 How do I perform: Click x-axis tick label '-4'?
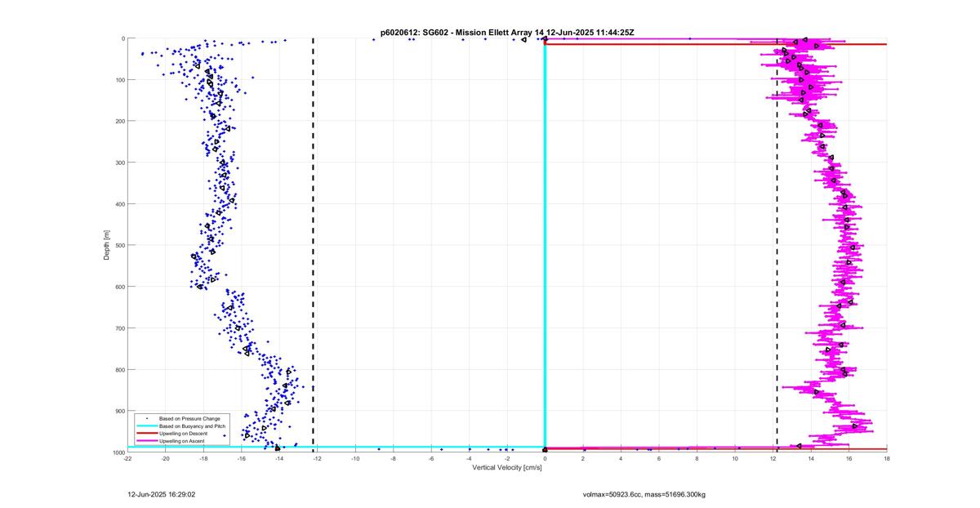click(x=469, y=459)
